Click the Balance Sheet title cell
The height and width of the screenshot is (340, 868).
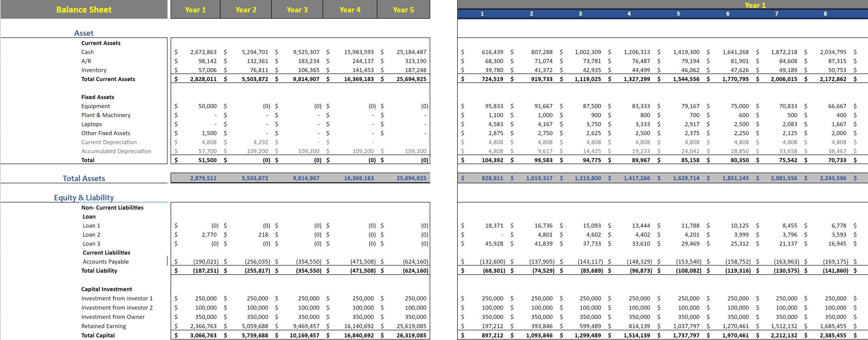pos(83,9)
